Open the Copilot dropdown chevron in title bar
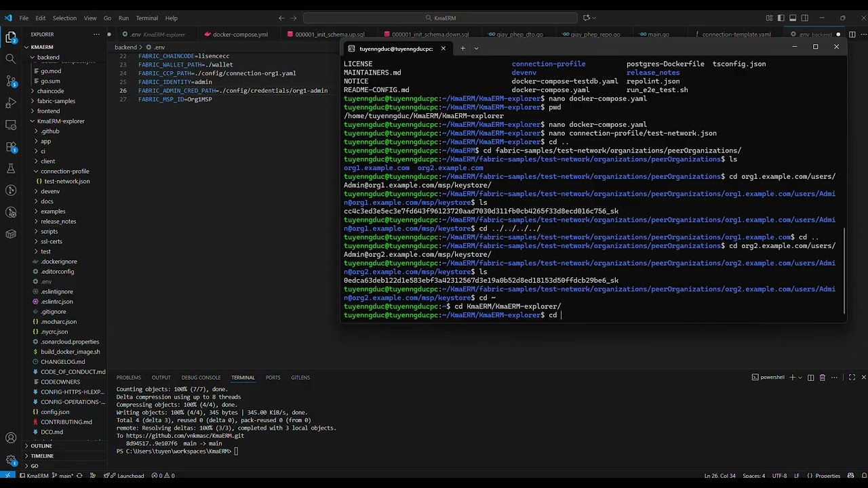868x488 pixels. [x=595, y=18]
